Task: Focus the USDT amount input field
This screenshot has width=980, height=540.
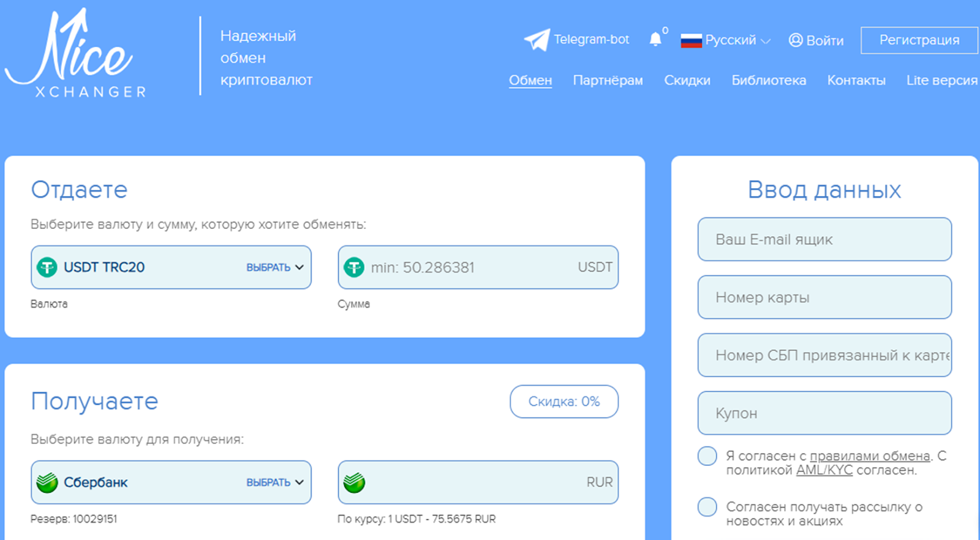Action: (478, 268)
